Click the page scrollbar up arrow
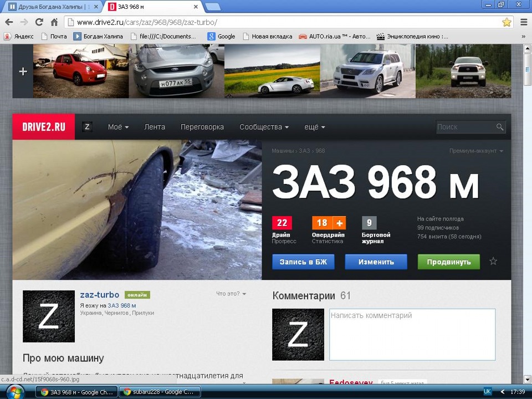 click(527, 49)
